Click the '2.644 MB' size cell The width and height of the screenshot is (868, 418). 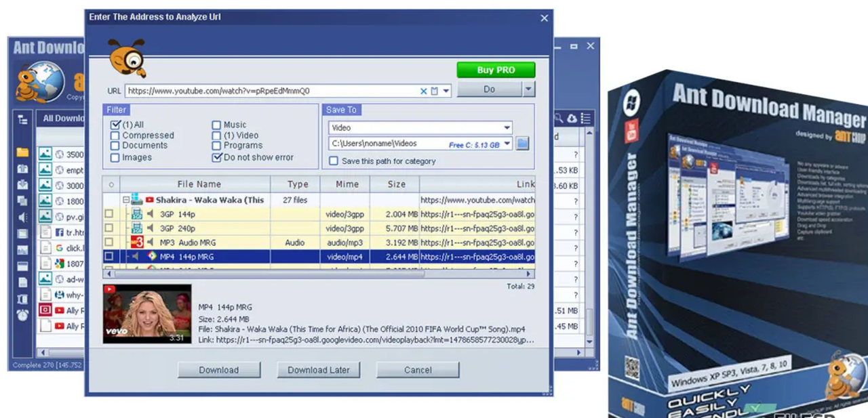394,257
